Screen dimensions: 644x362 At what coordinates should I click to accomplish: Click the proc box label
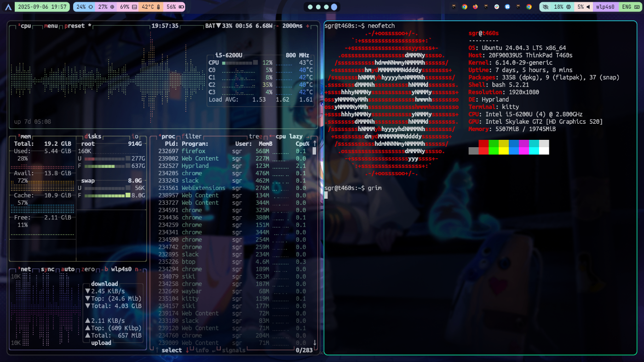(167, 136)
